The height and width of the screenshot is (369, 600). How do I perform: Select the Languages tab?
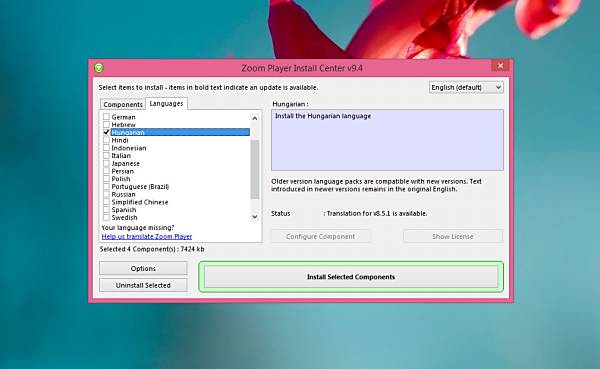coord(166,104)
